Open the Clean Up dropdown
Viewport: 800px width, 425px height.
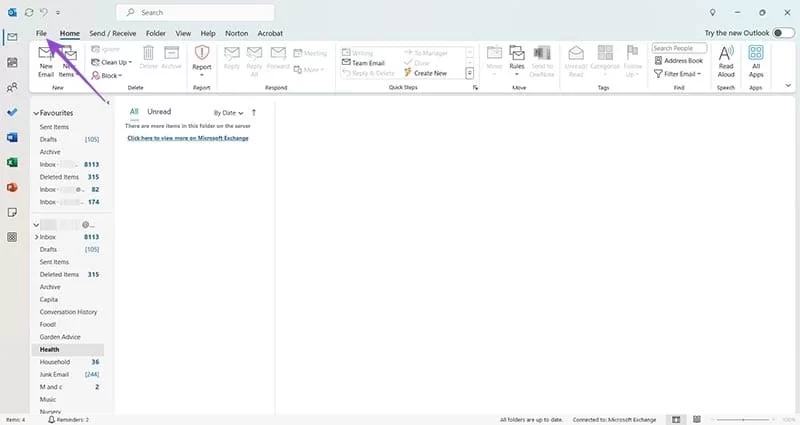[115, 62]
